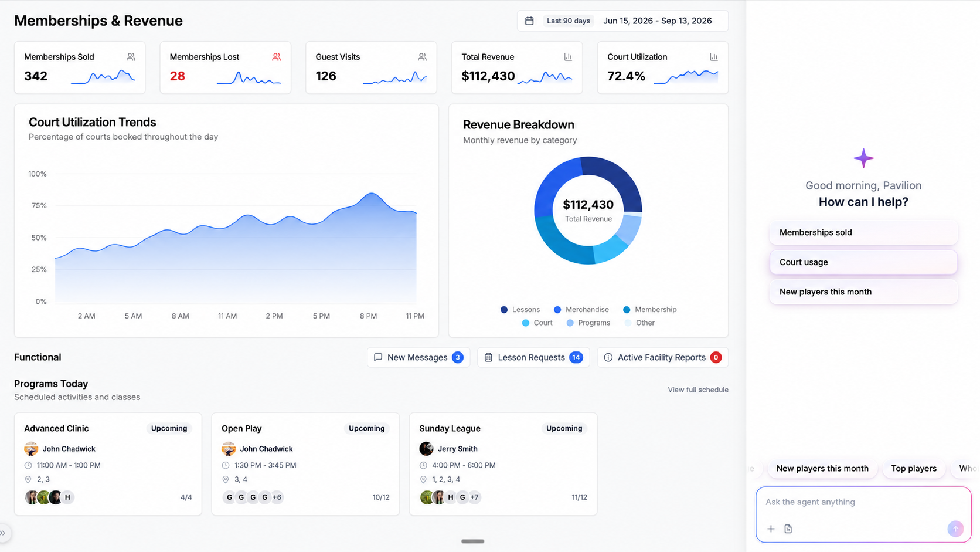Open Lesson Requests button
Screen dimensions: 980x552
coord(533,357)
